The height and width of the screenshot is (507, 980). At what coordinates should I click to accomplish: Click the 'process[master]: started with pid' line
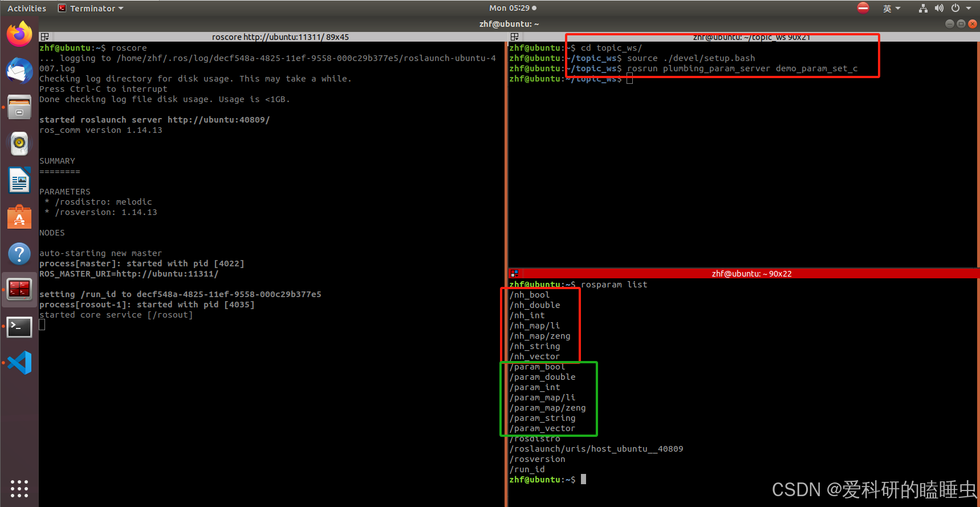point(142,263)
